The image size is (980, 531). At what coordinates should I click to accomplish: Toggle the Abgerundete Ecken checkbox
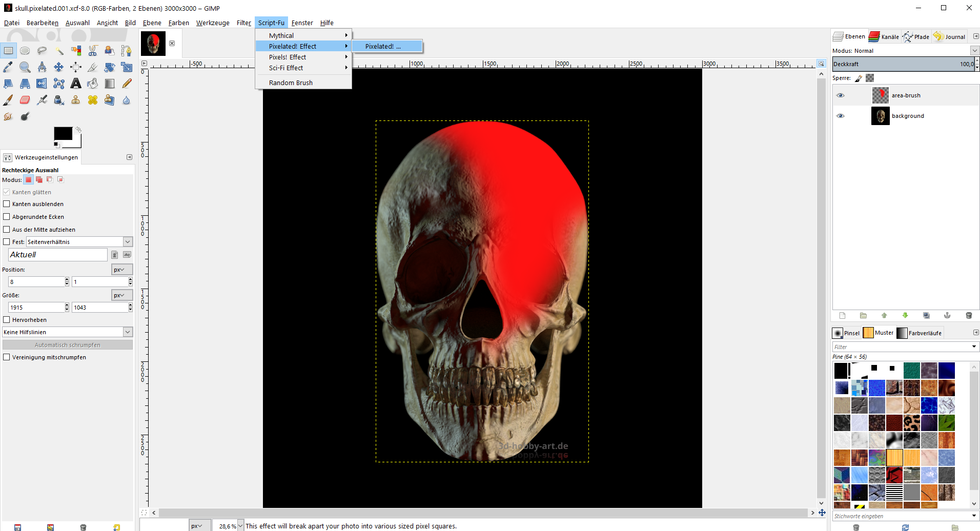[7, 217]
